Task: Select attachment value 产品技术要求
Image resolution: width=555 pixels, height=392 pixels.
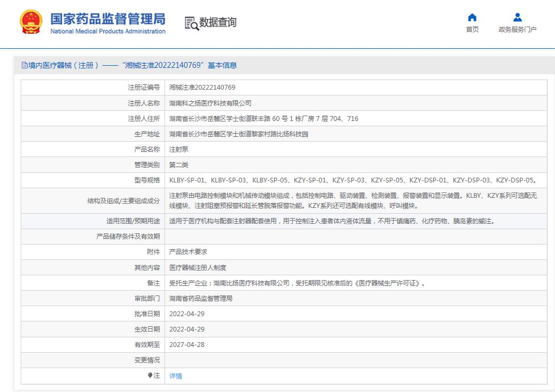Action: (188, 252)
